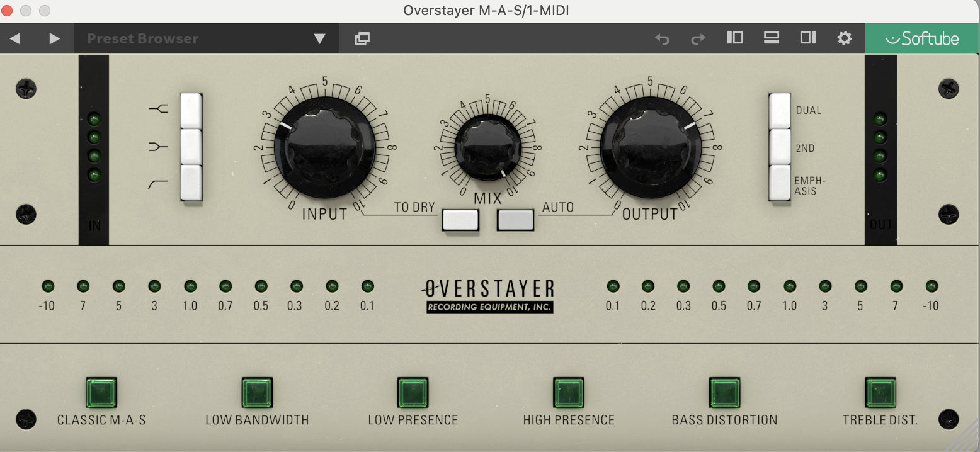980x452 pixels.
Task: Click the right meter LED labeled 3
Action: click(x=825, y=286)
